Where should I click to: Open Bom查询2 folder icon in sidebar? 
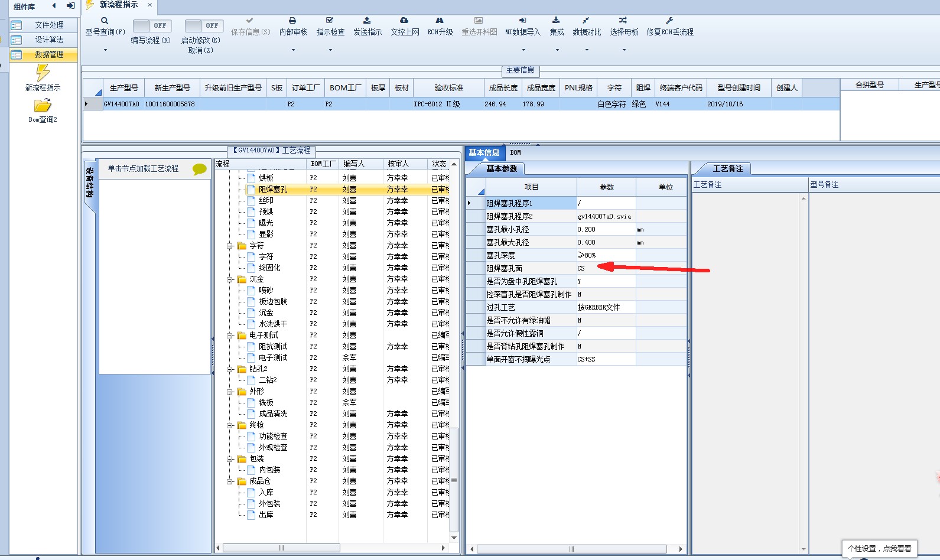(43, 106)
